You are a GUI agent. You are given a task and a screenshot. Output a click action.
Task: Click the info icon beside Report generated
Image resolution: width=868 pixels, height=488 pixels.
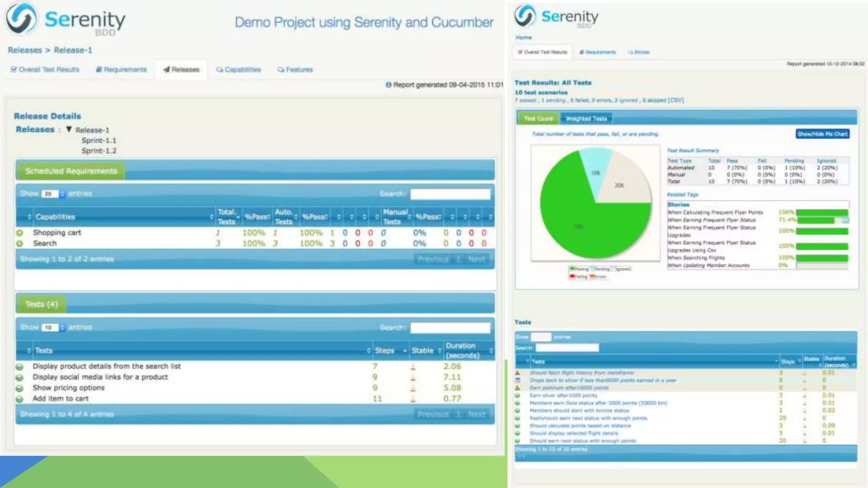click(x=388, y=85)
